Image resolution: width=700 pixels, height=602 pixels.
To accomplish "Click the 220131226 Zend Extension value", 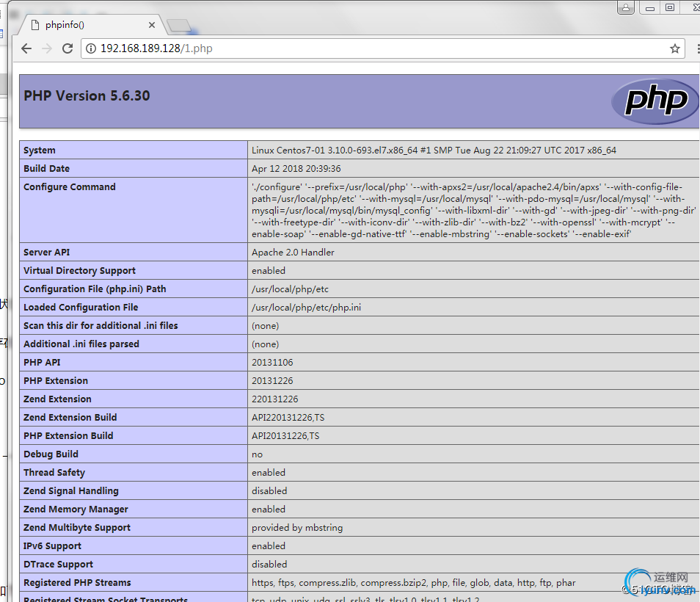I will (275, 399).
